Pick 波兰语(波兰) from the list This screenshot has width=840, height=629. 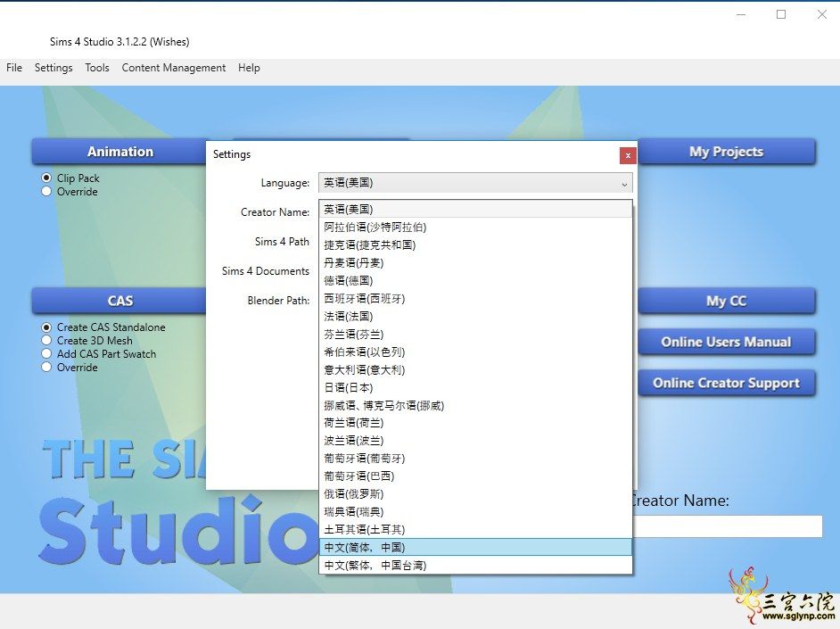475,441
